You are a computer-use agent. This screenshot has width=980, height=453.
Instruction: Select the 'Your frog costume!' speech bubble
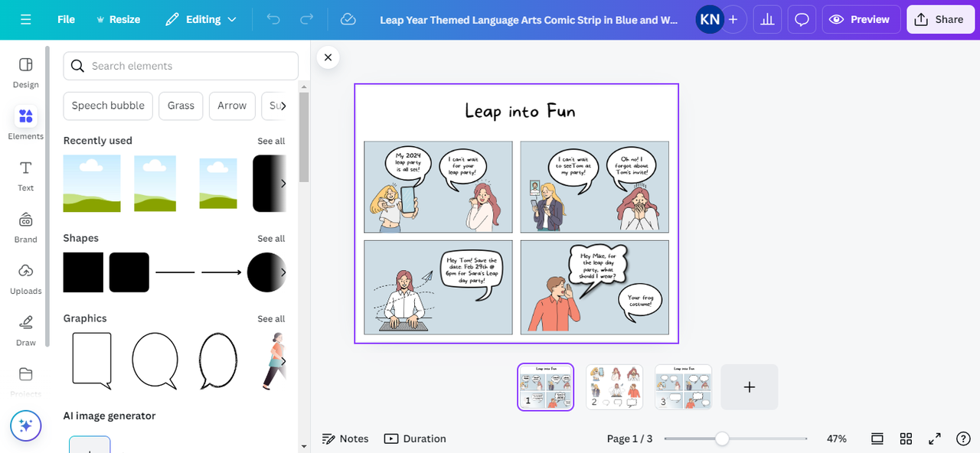pos(640,301)
